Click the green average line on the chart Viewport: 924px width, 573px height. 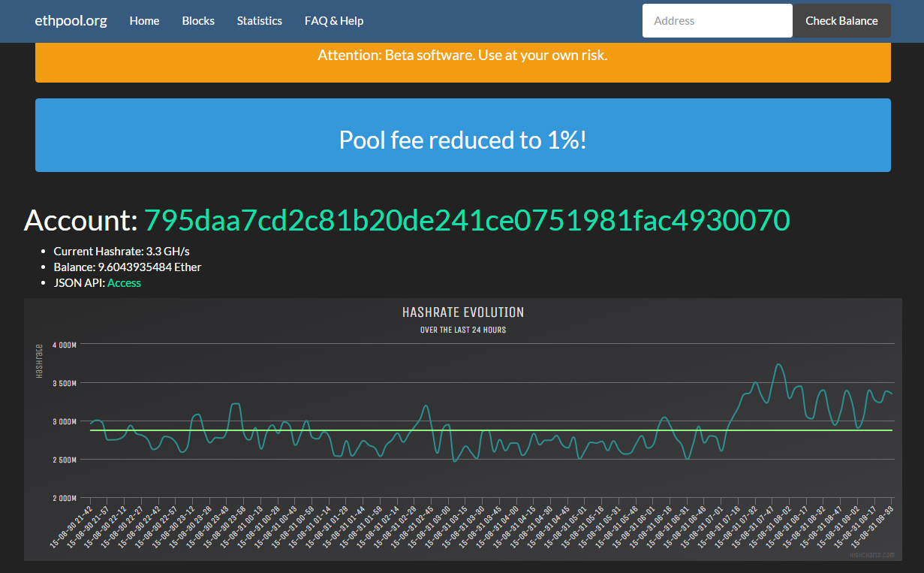(x=375, y=430)
